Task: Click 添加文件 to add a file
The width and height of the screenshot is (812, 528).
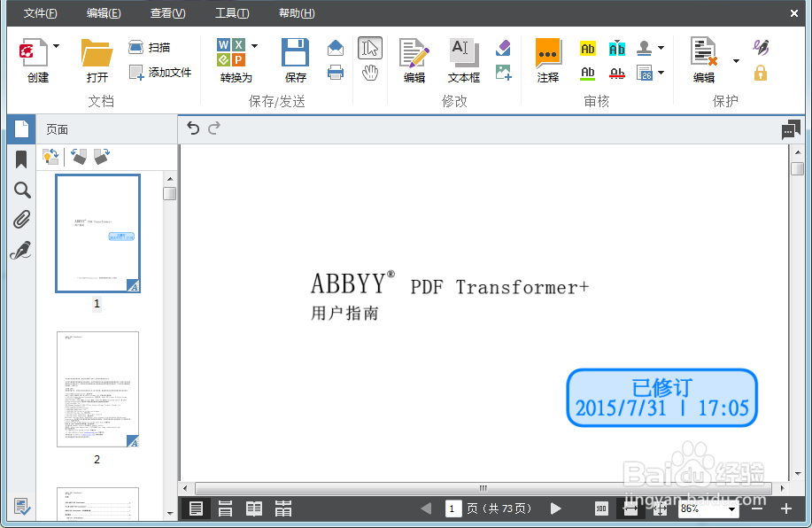Action: [160, 73]
